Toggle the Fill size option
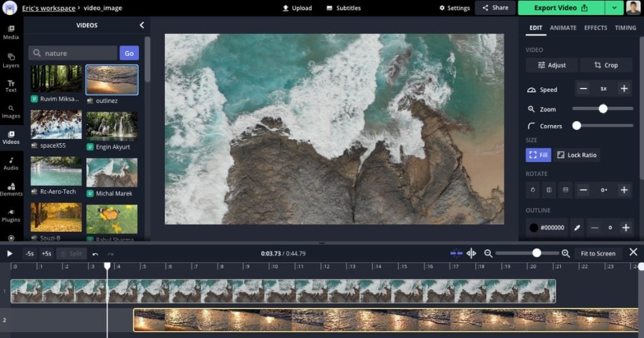 click(x=538, y=155)
